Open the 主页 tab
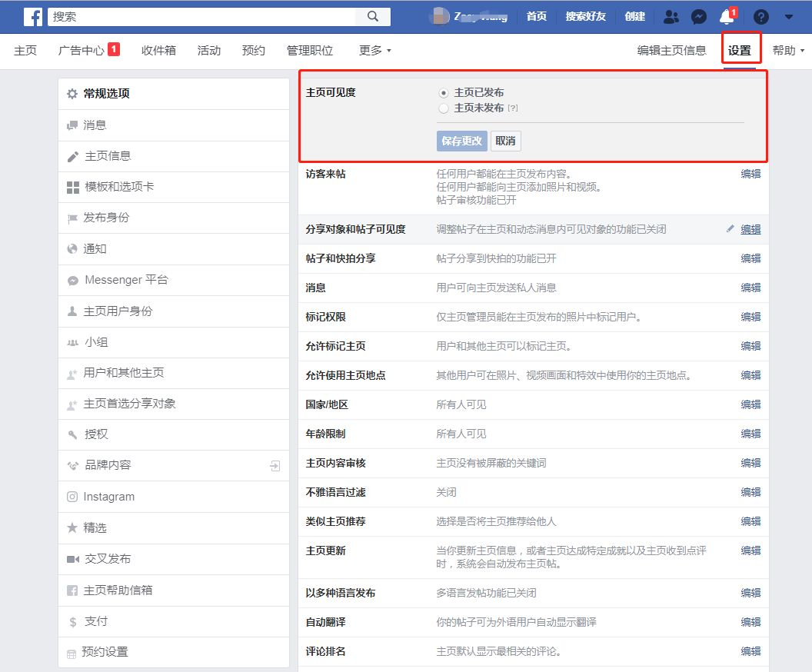812x672 pixels. [25, 50]
